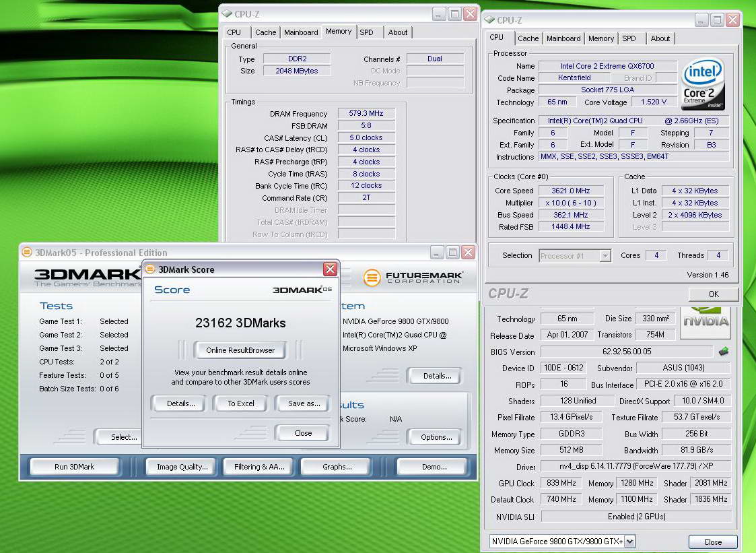This screenshot has width=756, height=553.
Task: Click the CPU Tests 2 of 2 row
Action: tap(79, 362)
